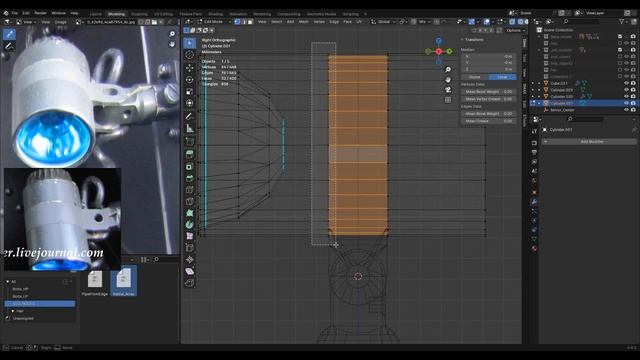
Task: Activate the Move tool
Action: pyautogui.click(x=190, y=68)
